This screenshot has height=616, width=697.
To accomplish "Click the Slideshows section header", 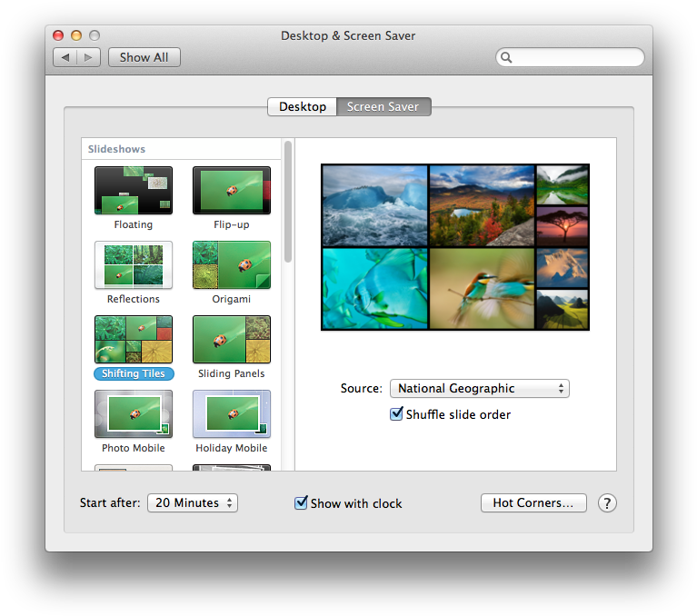I will click(116, 149).
